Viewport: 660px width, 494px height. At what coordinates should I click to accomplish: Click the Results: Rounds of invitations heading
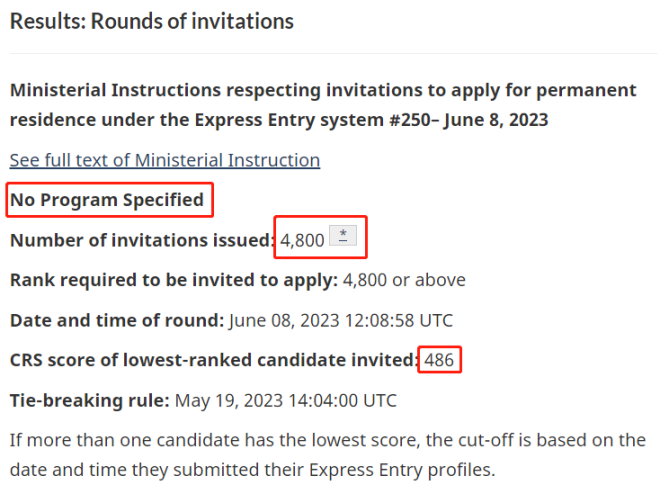tap(152, 21)
